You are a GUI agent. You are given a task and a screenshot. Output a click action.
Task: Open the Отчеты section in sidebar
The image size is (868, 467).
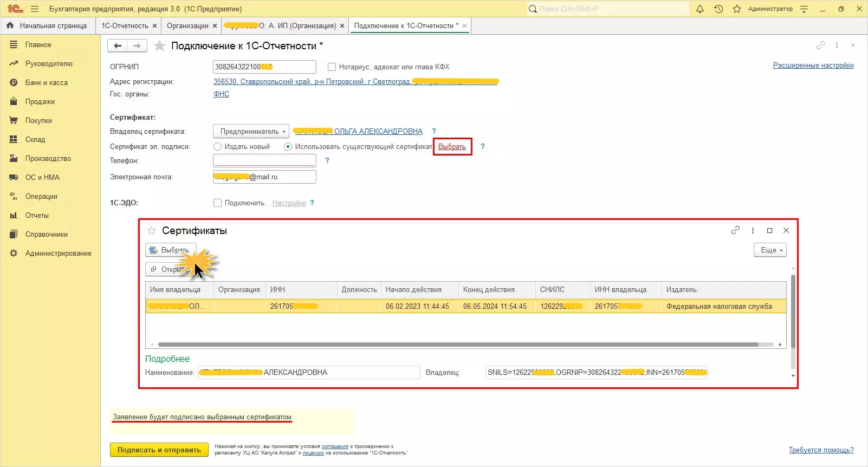click(37, 215)
